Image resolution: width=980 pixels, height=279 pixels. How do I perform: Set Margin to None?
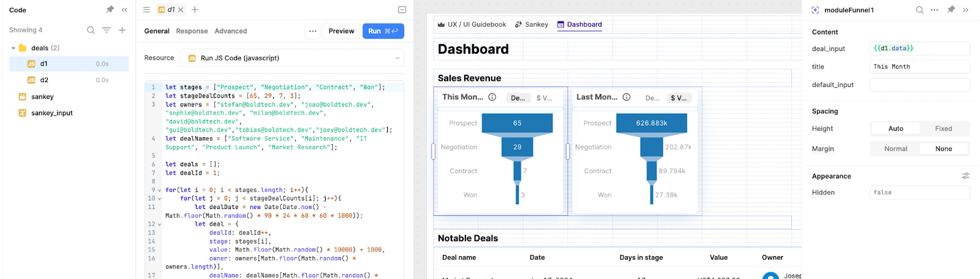(x=943, y=149)
